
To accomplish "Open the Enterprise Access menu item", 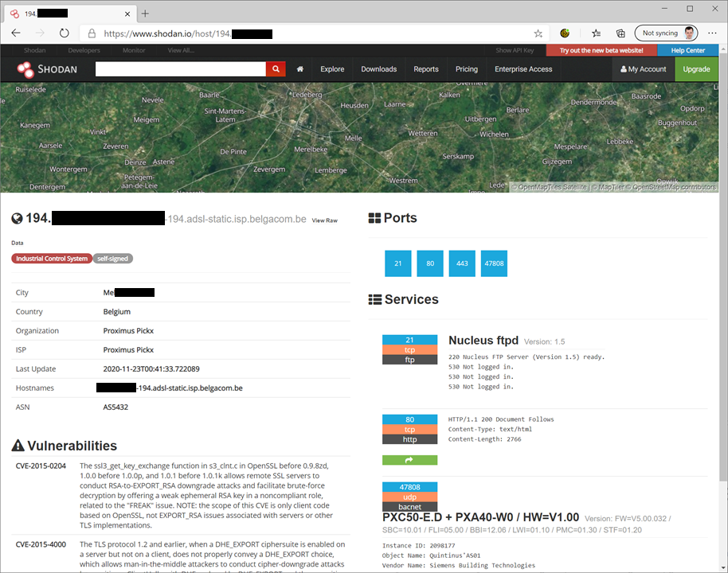I will pos(524,69).
